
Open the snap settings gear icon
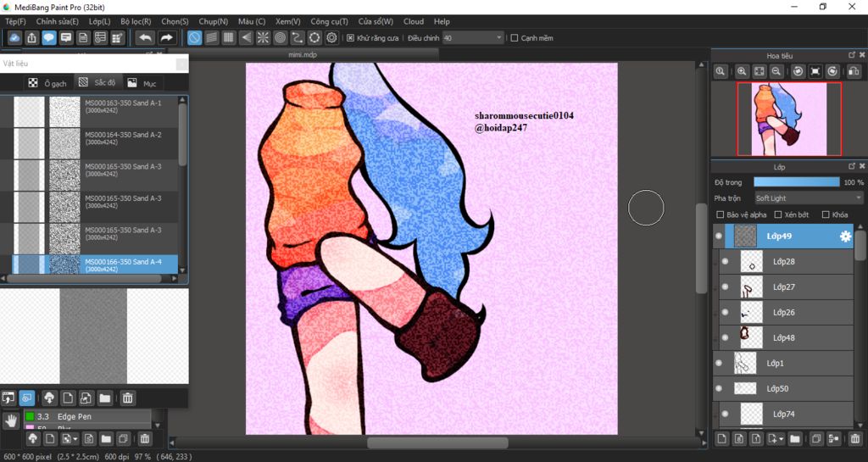pos(331,37)
